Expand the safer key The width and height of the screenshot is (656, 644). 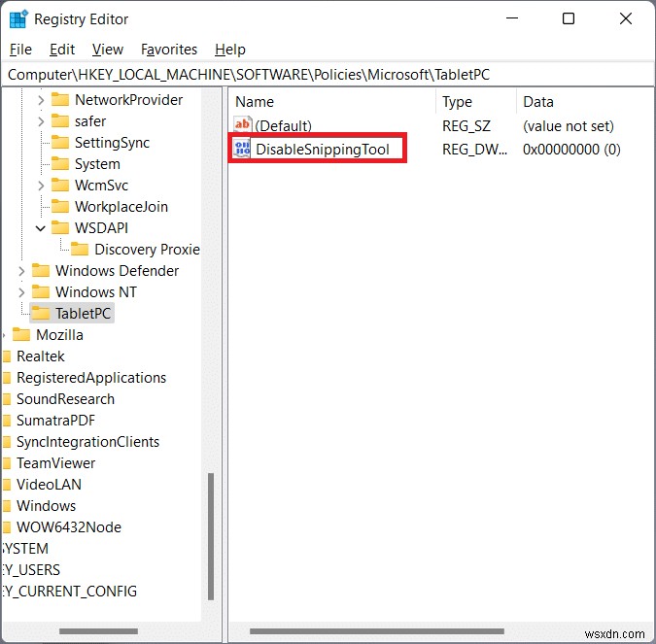click(41, 121)
